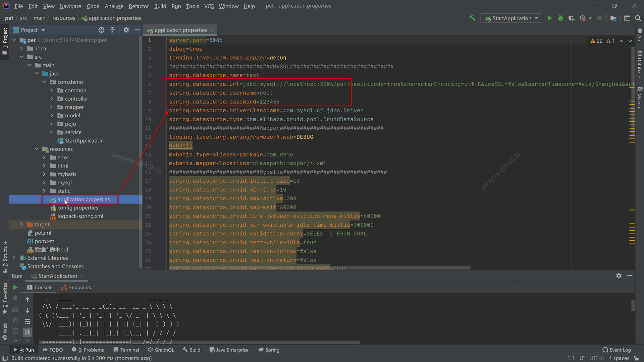Switch to the Console tab
Viewport: 644px width, 362px height.
point(40,287)
